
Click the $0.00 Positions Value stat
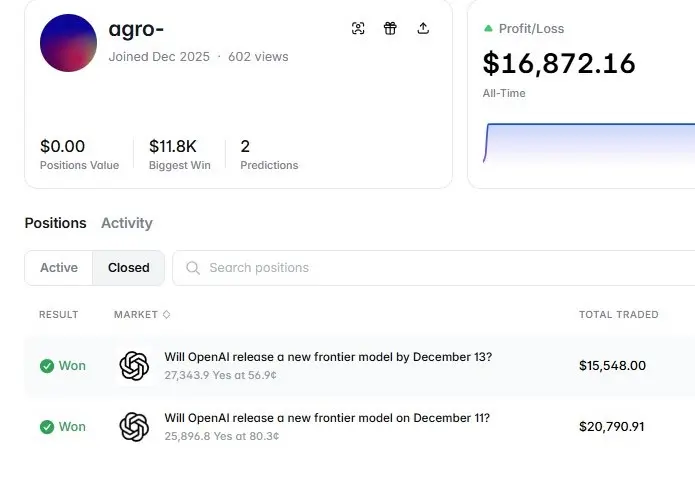point(79,154)
